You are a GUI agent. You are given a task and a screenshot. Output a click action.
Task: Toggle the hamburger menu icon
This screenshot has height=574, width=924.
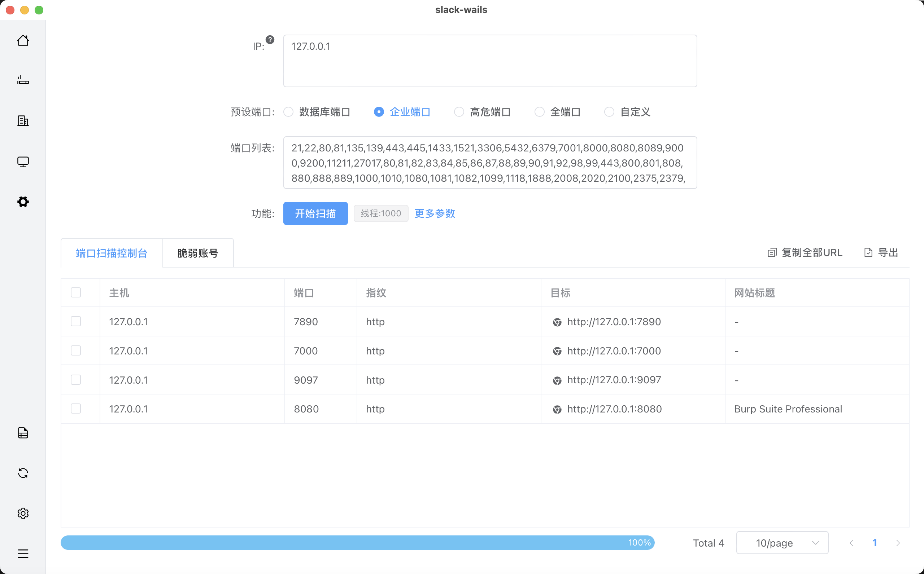pyautogui.click(x=23, y=553)
